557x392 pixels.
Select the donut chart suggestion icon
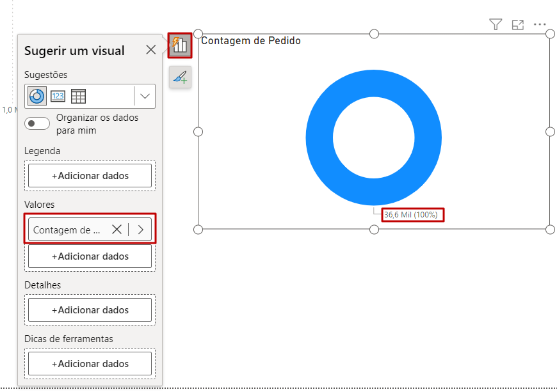coord(37,97)
